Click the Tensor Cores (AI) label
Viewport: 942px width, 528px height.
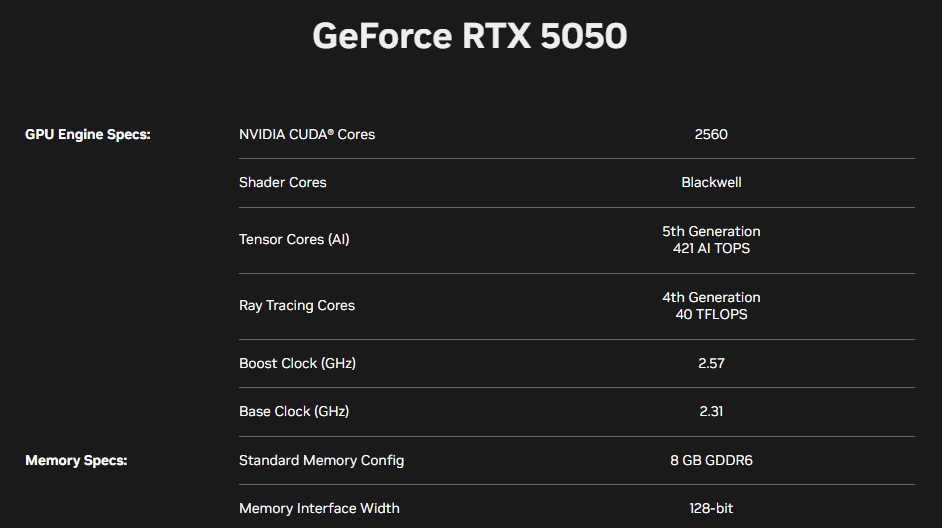point(294,240)
